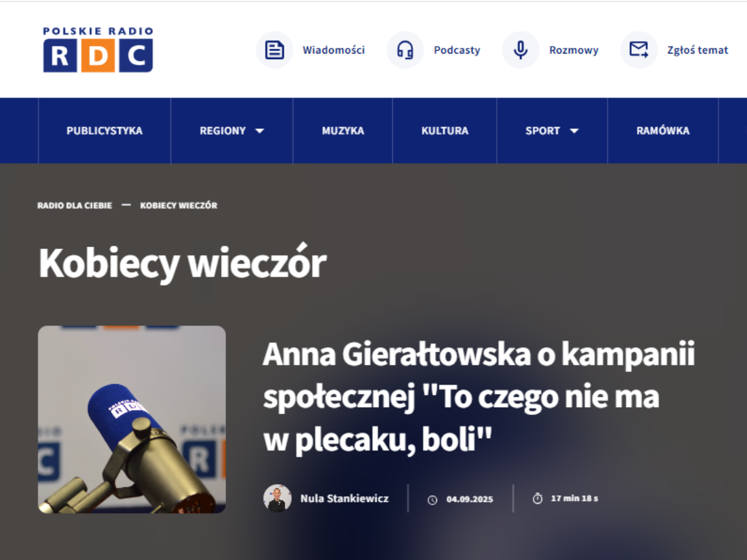This screenshot has width=747, height=560.
Task: Go to the Muzyka section
Action: [x=343, y=131]
